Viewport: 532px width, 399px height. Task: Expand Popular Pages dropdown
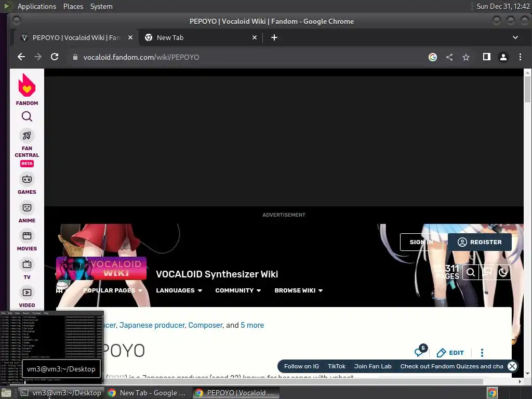coord(113,290)
